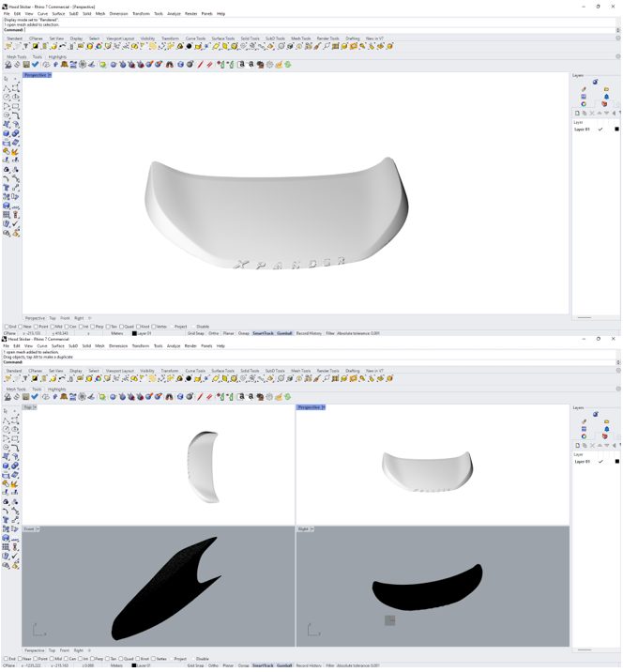The image size is (623, 672).
Task: Switch to Display toolbar tab in upper window
Action: coord(76,38)
